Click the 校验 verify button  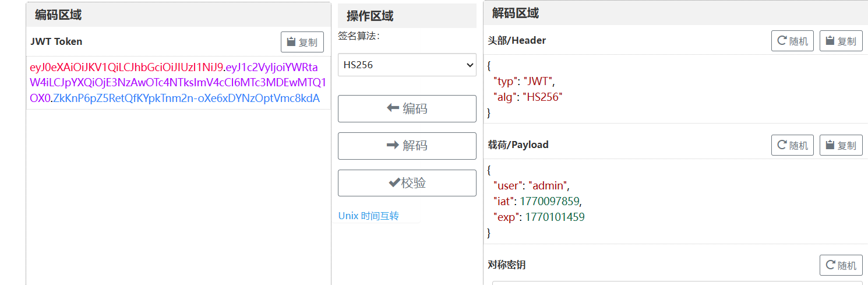(x=407, y=183)
